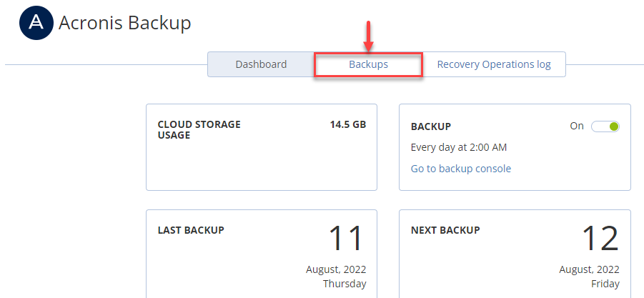Click the August, 2022 Friday date text

pyautogui.click(x=591, y=277)
